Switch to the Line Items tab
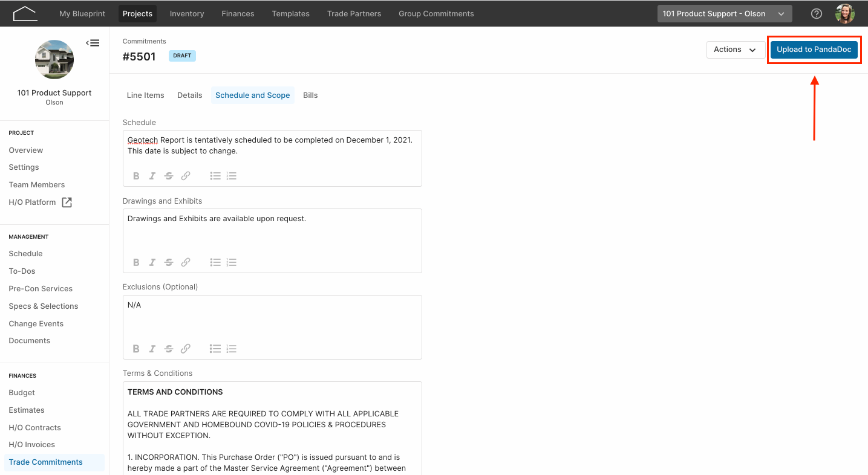The width and height of the screenshot is (868, 475). click(145, 95)
